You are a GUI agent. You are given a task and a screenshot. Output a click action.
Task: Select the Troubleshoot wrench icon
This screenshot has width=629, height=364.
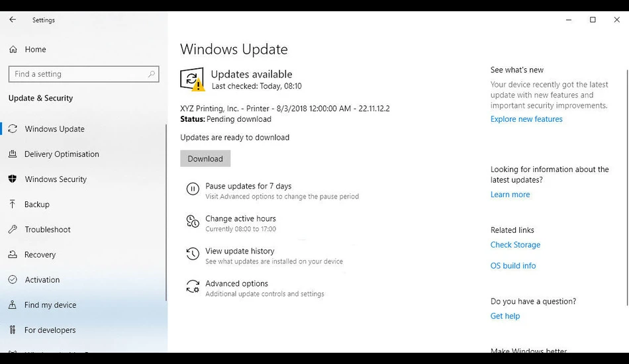tap(13, 229)
